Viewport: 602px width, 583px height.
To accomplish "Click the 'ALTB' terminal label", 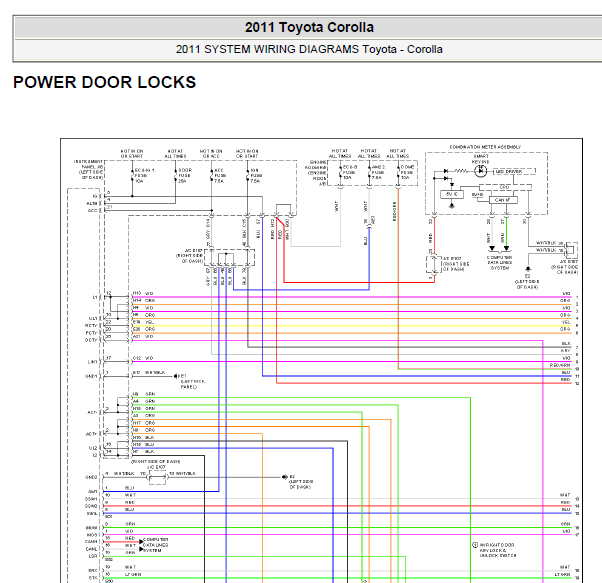I will pos(92,203).
